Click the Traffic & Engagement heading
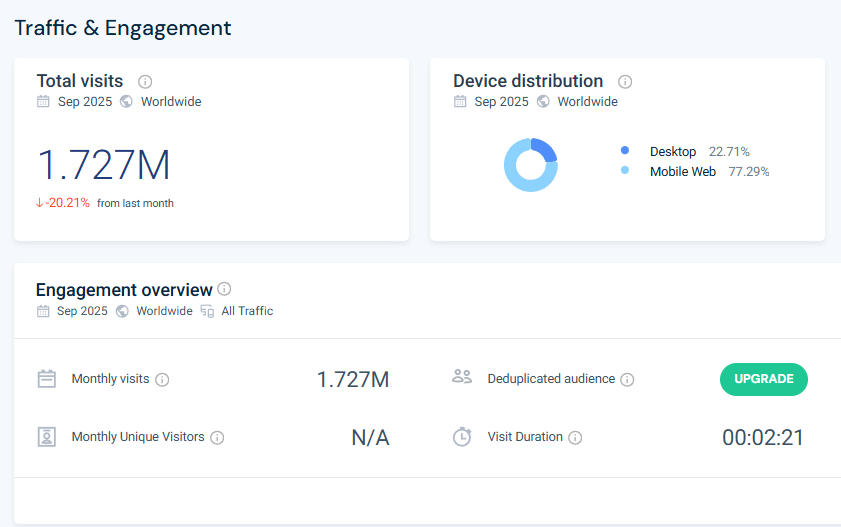Viewport: 841px width, 527px height. pos(123,28)
